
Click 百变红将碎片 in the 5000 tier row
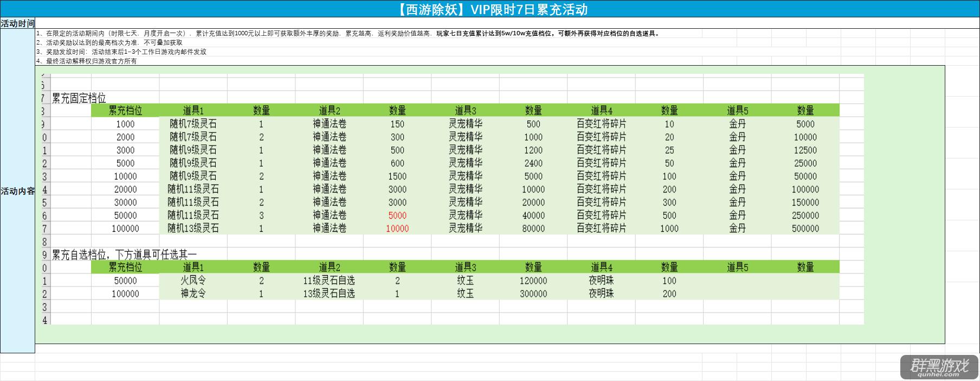pyautogui.click(x=602, y=163)
